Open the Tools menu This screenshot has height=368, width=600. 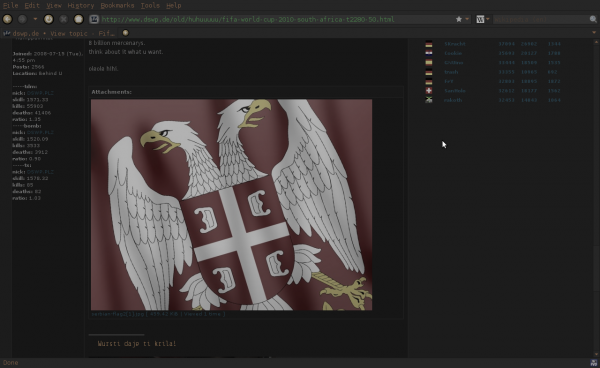pos(150,5)
